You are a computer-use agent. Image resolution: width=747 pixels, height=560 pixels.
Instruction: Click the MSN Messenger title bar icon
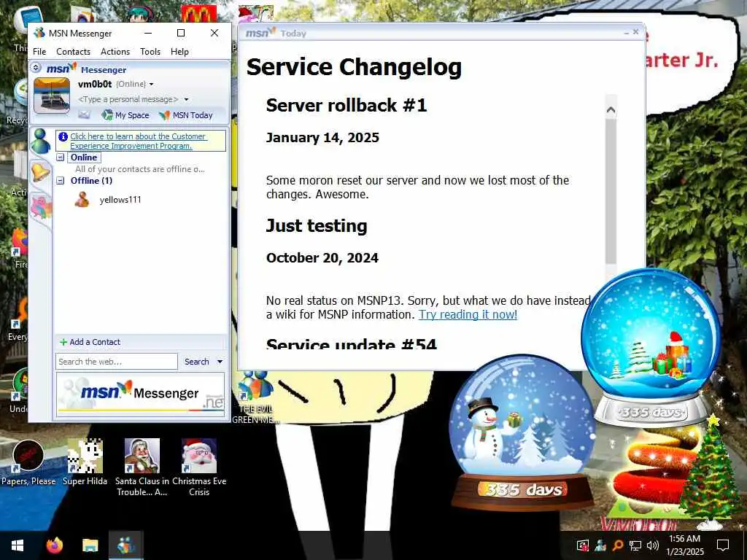(39, 33)
